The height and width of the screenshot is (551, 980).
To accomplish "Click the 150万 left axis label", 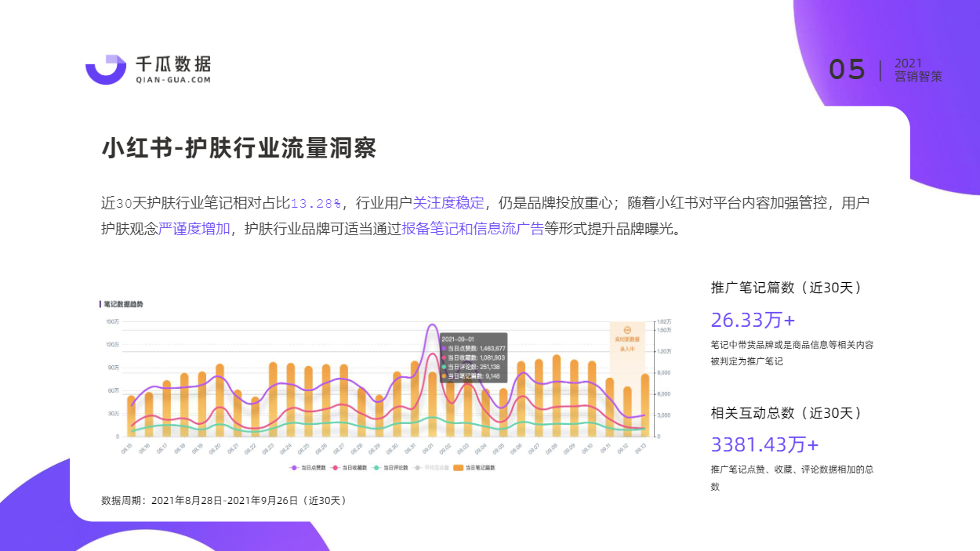I will (111, 321).
